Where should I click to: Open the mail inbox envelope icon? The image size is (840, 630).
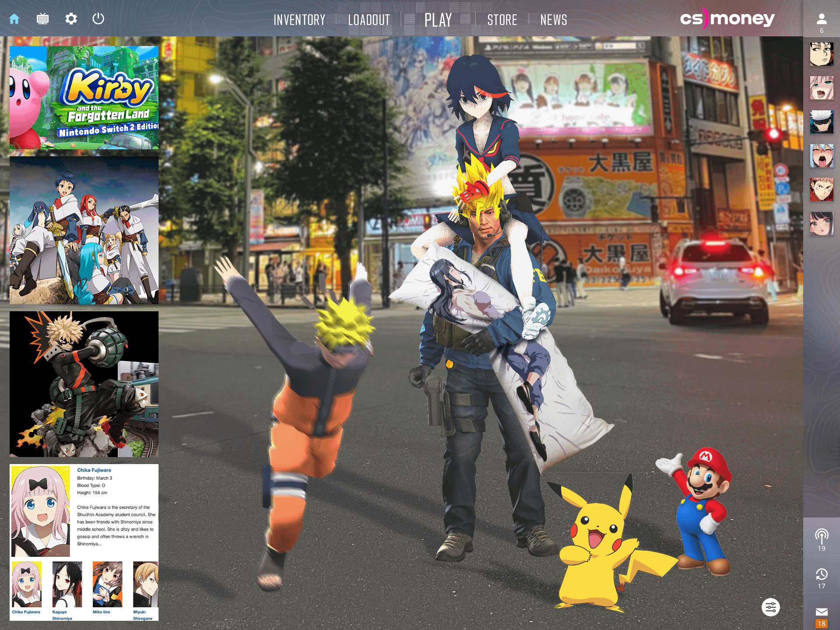click(x=822, y=612)
